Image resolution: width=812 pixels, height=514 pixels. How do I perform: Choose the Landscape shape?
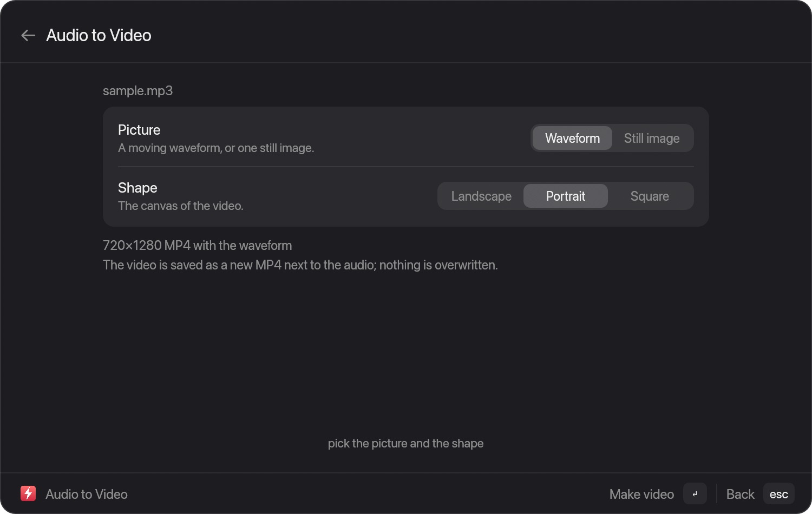(x=481, y=196)
